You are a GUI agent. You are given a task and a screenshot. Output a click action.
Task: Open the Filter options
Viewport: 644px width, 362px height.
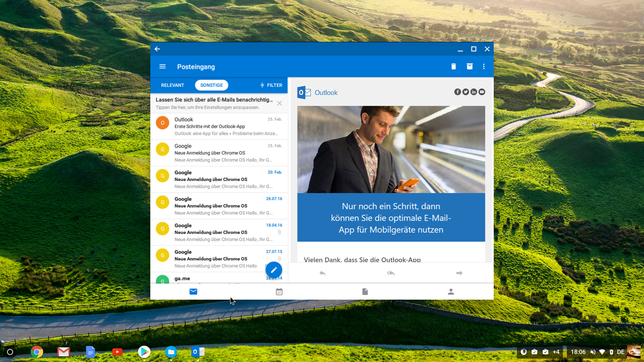click(x=271, y=85)
